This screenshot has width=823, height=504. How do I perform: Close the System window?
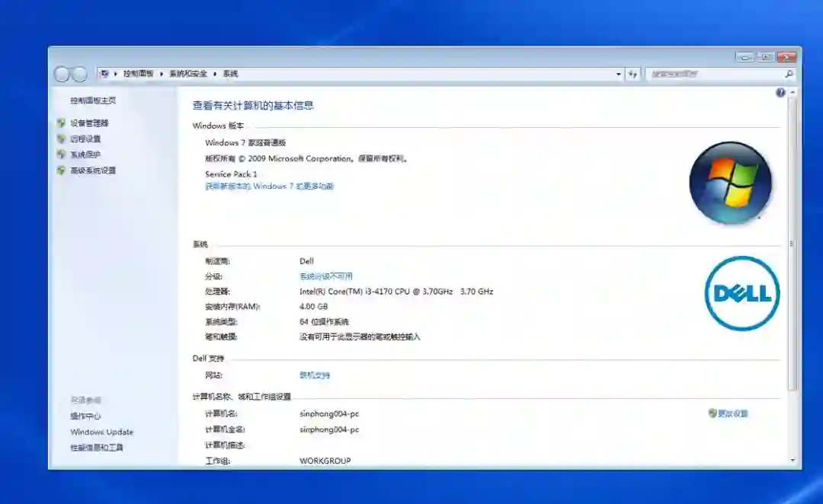tap(786, 56)
